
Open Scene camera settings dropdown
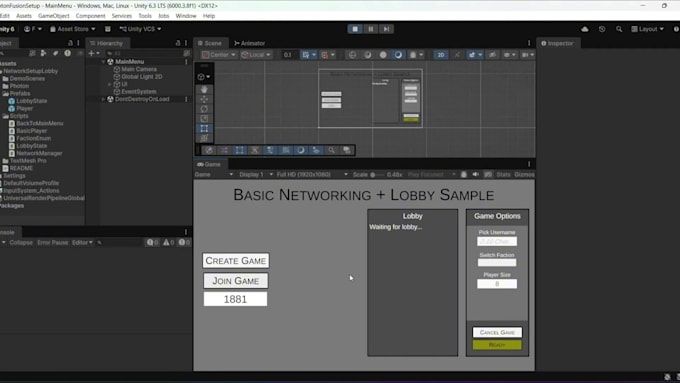click(x=527, y=55)
